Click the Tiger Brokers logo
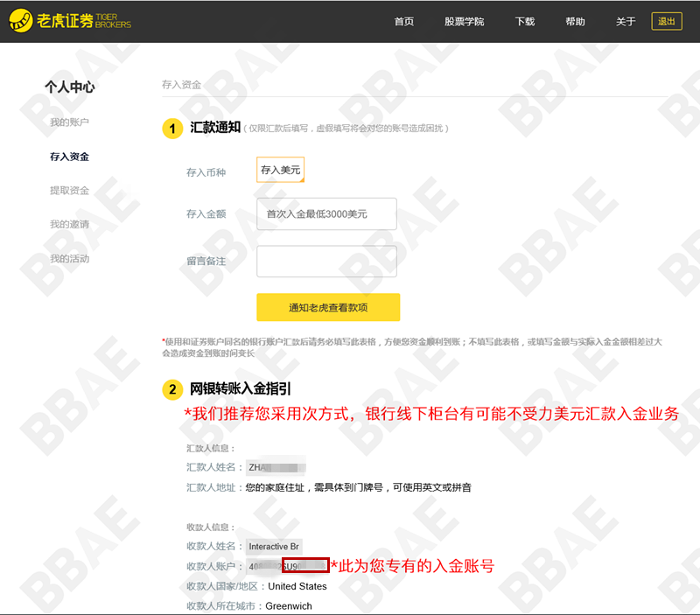The height and width of the screenshot is (615, 700). [x=70, y=20]
